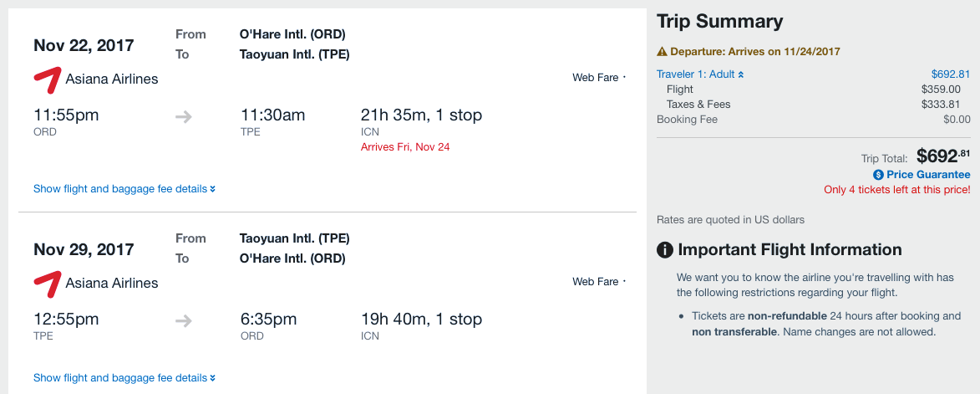Click the Only 4 tickets left warning
This screenshot has height=394, width=980.
[x=897, y=190]
